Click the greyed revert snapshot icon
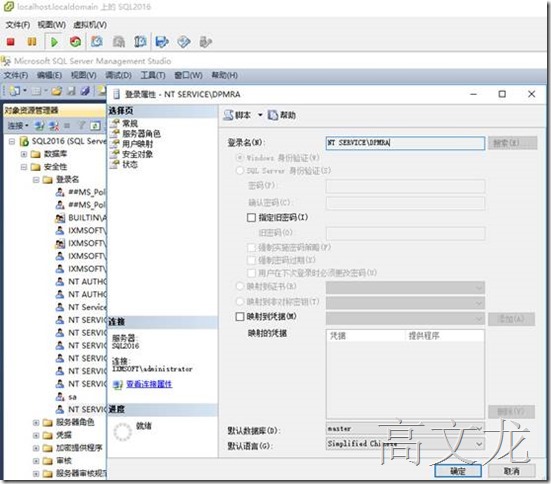The width and height of the screenshot is (551, 484). pyautogui.click(x=119, y=42)
